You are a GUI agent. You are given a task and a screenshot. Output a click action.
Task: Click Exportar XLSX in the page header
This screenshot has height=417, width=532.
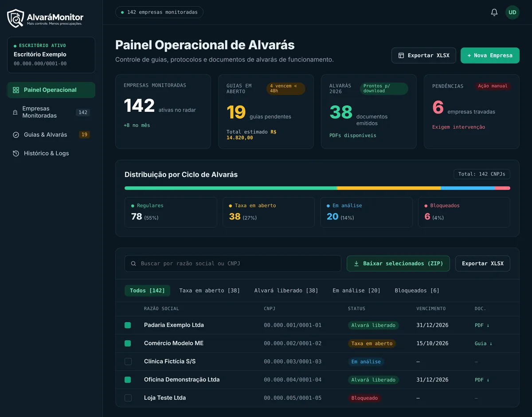pyautogui.click(x=424, y=55)
